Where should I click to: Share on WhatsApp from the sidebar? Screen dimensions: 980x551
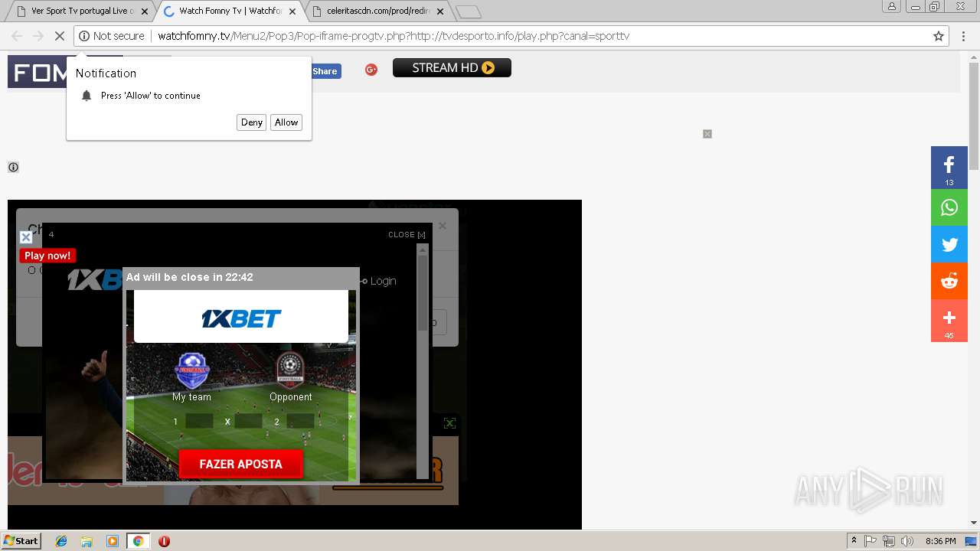click(x=949, y=207)
